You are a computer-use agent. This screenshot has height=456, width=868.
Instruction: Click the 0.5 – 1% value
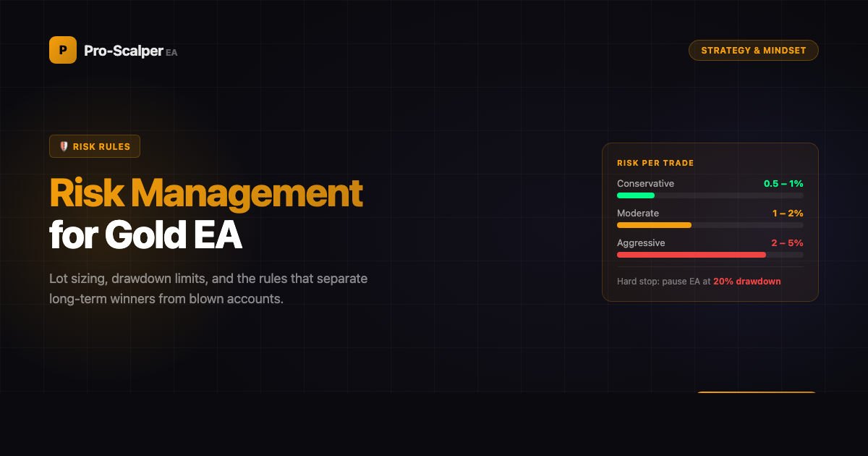click(x=783, y=184)
